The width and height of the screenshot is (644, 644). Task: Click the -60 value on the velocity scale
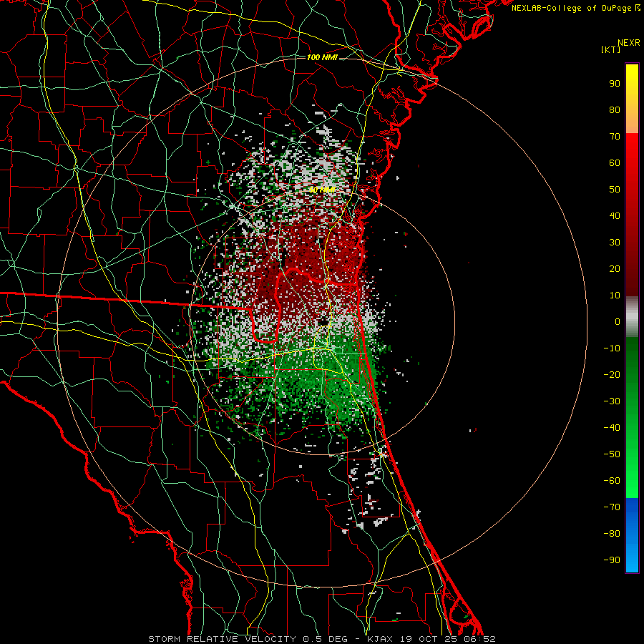(x=612, y=481)
